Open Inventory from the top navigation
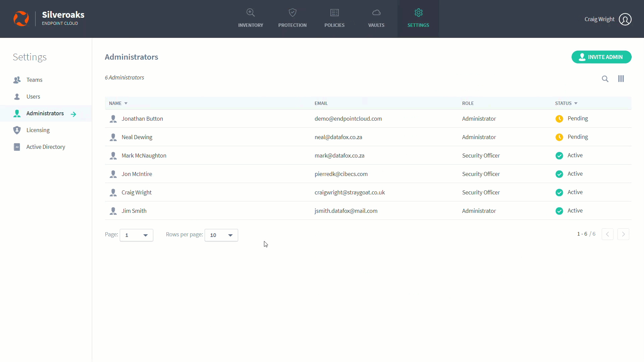 [251, 18]
